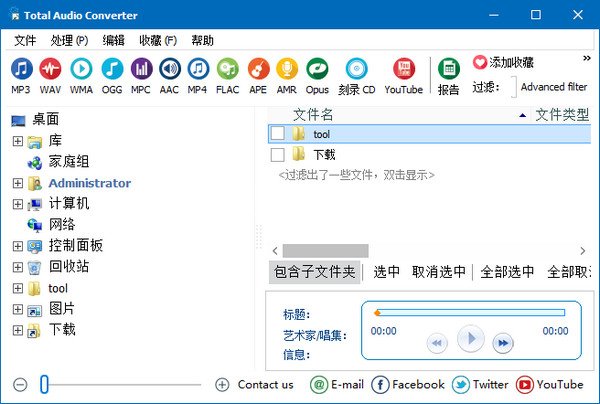
Task: Check the tool folder checkbox
Action: click(277, 134)
